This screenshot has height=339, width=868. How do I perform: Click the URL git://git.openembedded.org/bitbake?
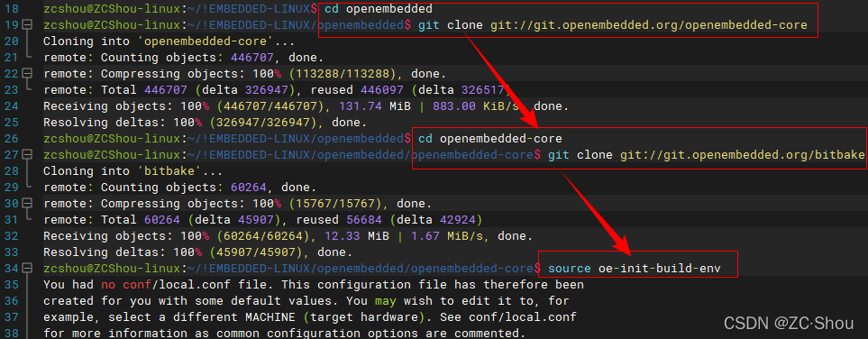742,154
